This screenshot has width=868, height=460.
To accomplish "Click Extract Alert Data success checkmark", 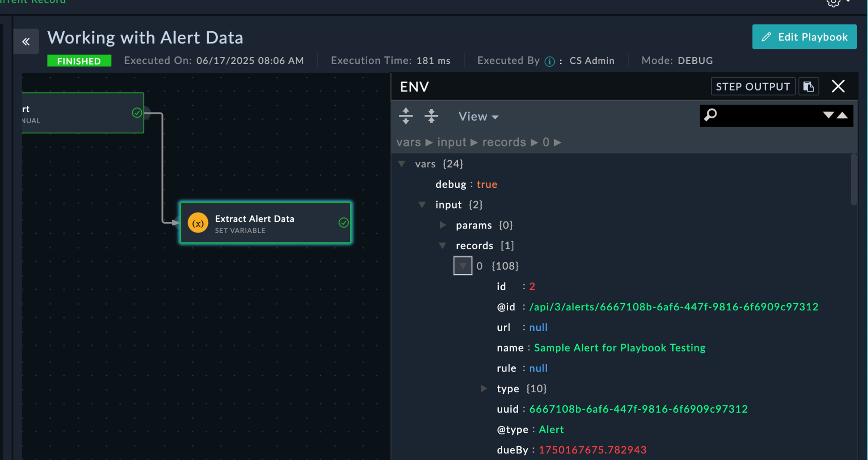I will click(x=343, y=223).
